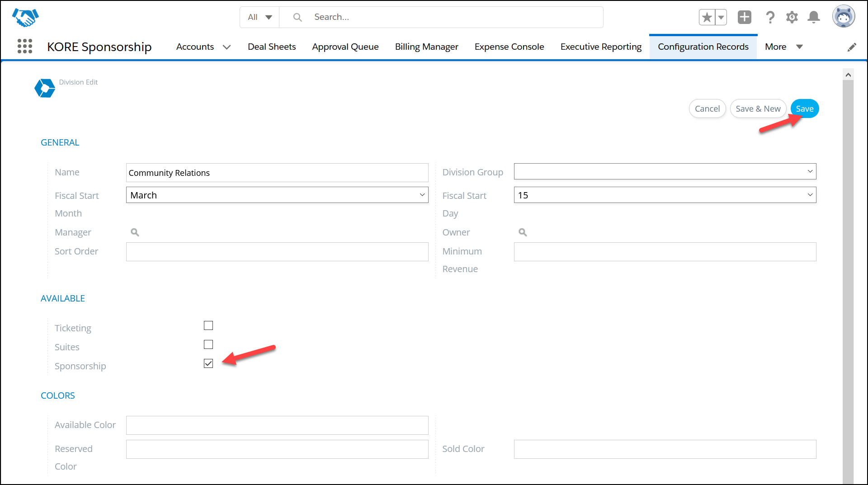Open the Help question mark icon
This screenshot has height=485, width=868.
click(x=770, y=18)
